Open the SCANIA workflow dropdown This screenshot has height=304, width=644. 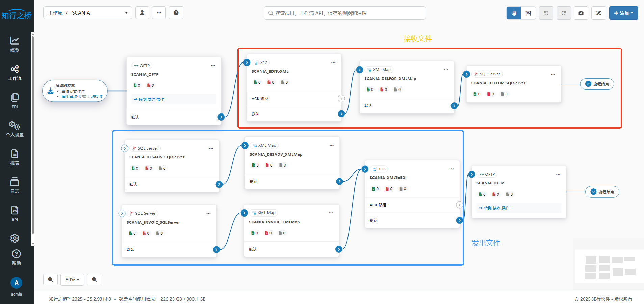coord(88,13)
